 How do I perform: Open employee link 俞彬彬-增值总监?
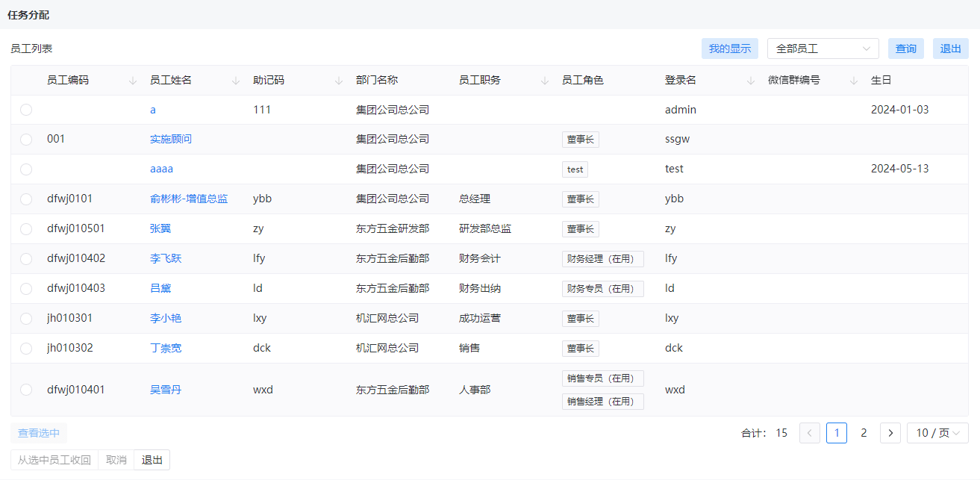coord(189,199)
